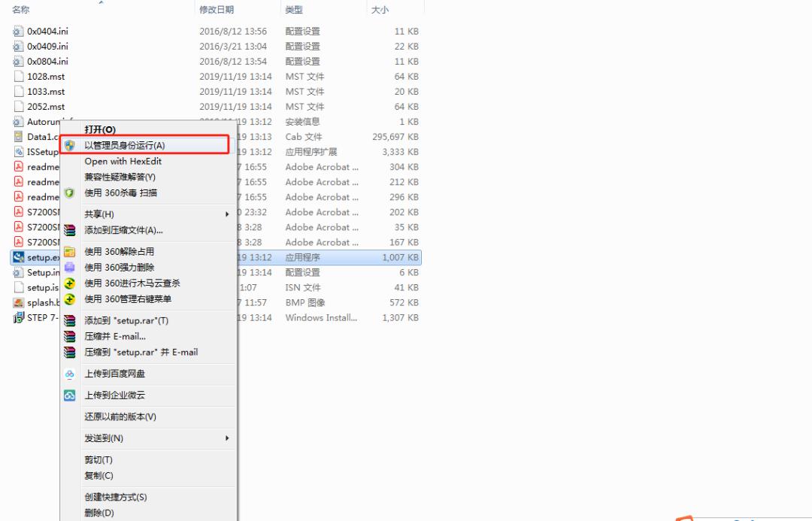This screenshot has width=812, height=521.
Task: Click the 应用程序扩展 type cell
Action: click(311, 152)
